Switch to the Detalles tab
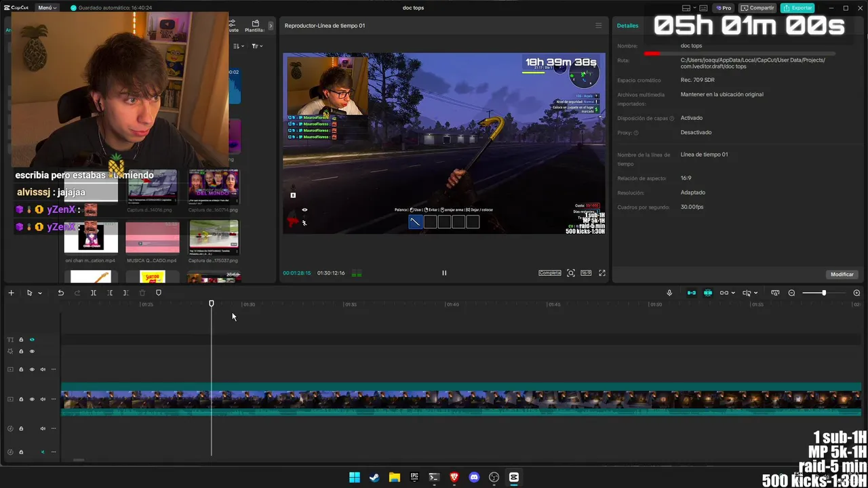The width and height of the screenshot is (868, 488). 627,26
